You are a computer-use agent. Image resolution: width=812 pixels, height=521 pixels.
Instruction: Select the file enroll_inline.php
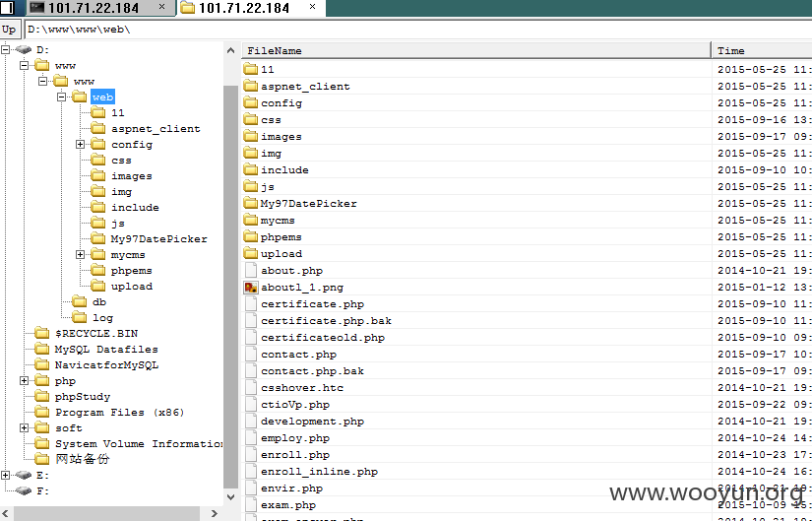(319, 471)
